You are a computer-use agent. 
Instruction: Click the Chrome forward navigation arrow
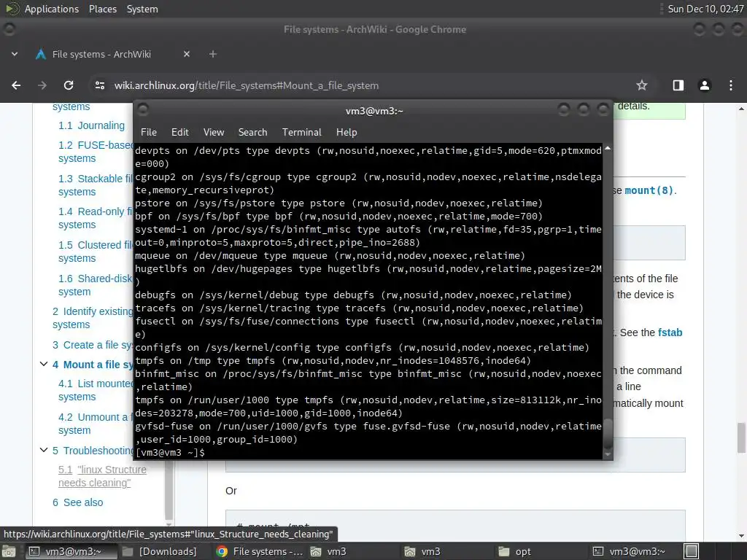[42, 85]
